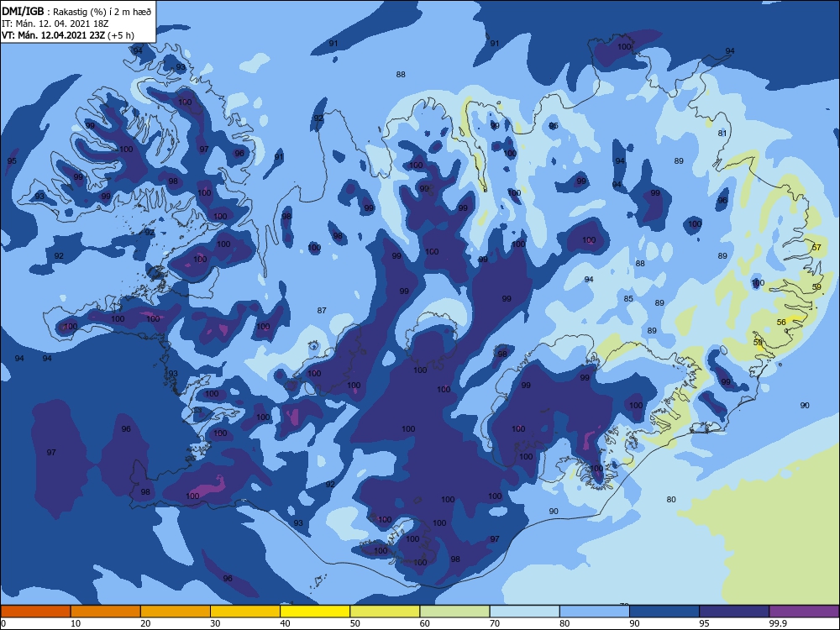Click the '20' legend tick label
Viewport: 840px width, 630px height.
145,623
